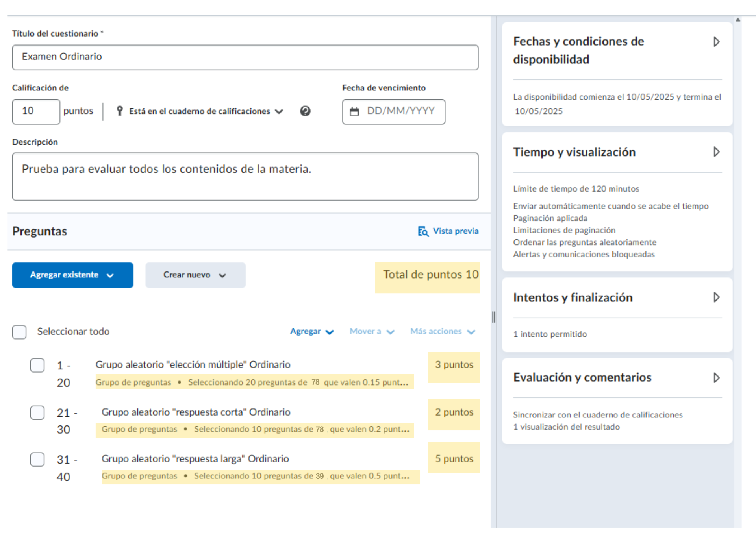Select the "elección múltiple" group checkbox
756x543 pixels.
pos(37,365)
